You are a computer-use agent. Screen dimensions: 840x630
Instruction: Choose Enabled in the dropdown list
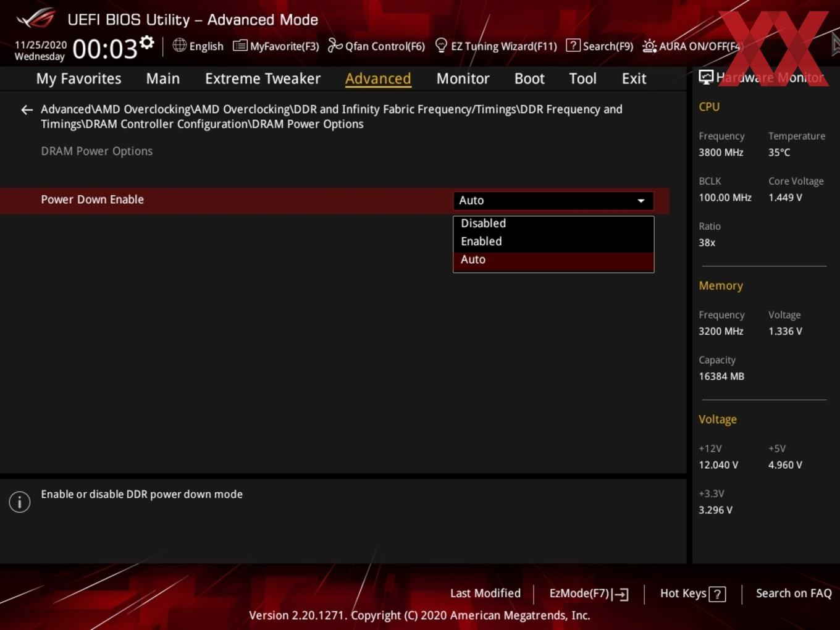point(553,241)
